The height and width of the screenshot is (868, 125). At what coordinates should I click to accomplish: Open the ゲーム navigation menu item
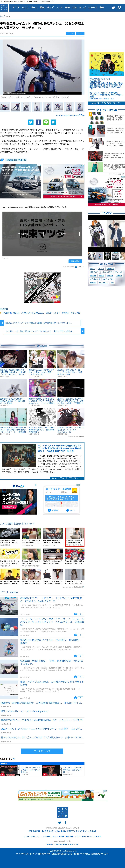(x=34, y=7)
